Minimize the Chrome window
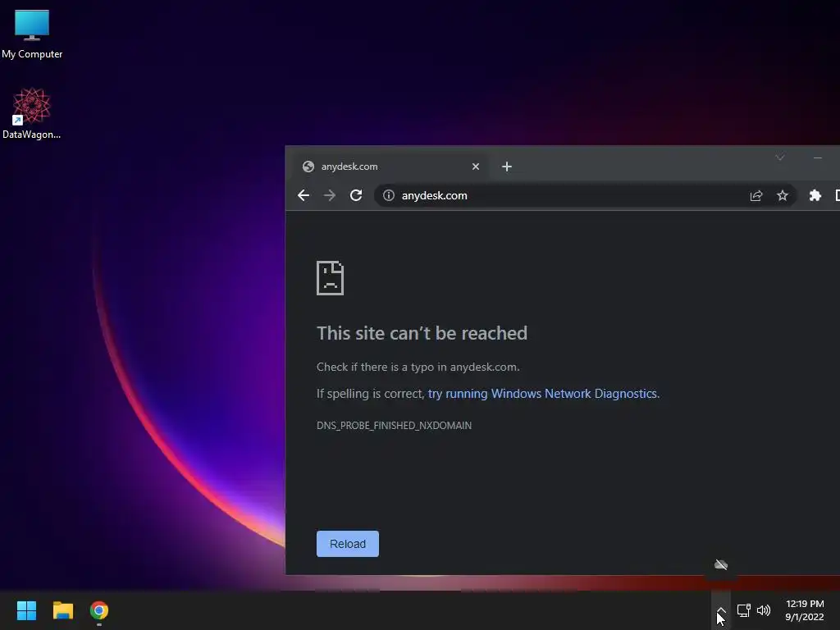This screenshot has height=630, width=840. click(x=818, y=157)
